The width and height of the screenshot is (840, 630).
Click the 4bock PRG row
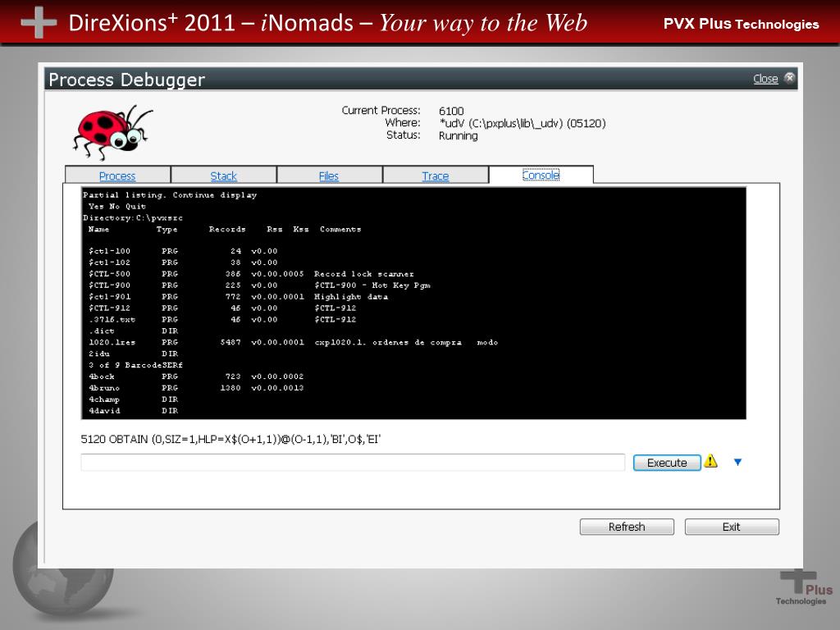196,377
